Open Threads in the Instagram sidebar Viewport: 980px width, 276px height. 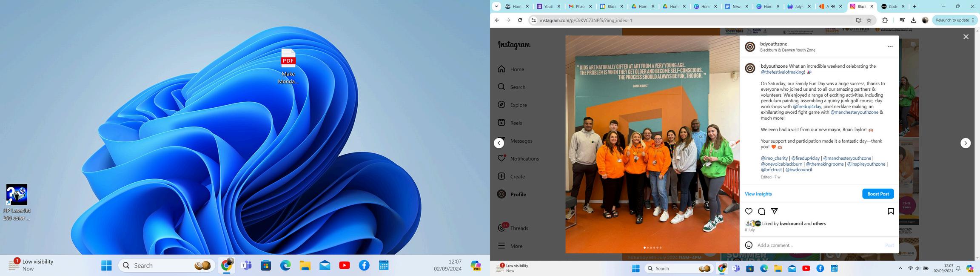pos(513,228)
